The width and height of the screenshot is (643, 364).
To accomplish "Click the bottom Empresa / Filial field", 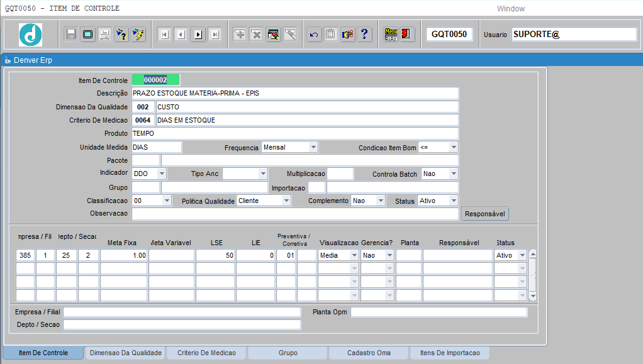I will 182,312.
